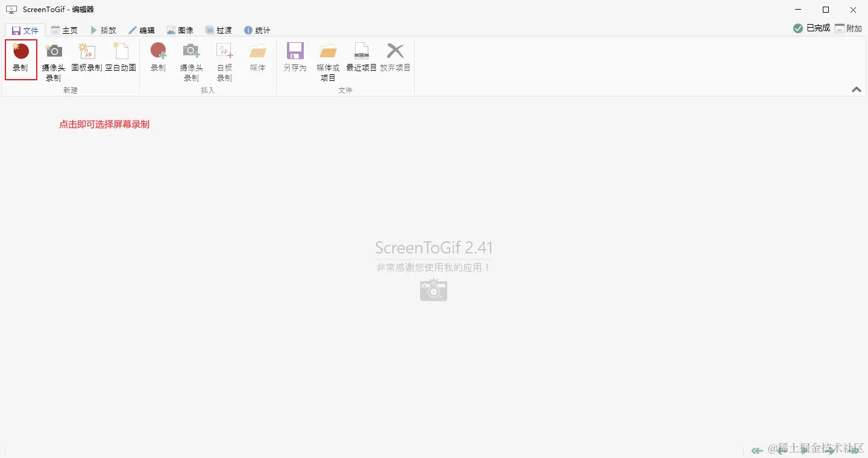868x458 pixels.
Task: Click the 附加 extras button
Action: (x=849, y=28)
